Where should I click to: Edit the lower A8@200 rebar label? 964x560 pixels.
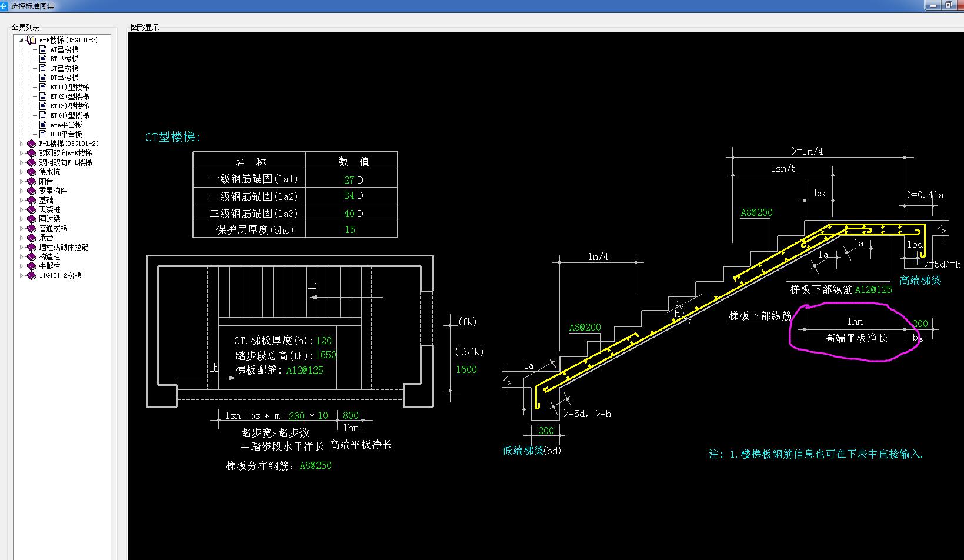pyautogui.click(x=585, y=327)
